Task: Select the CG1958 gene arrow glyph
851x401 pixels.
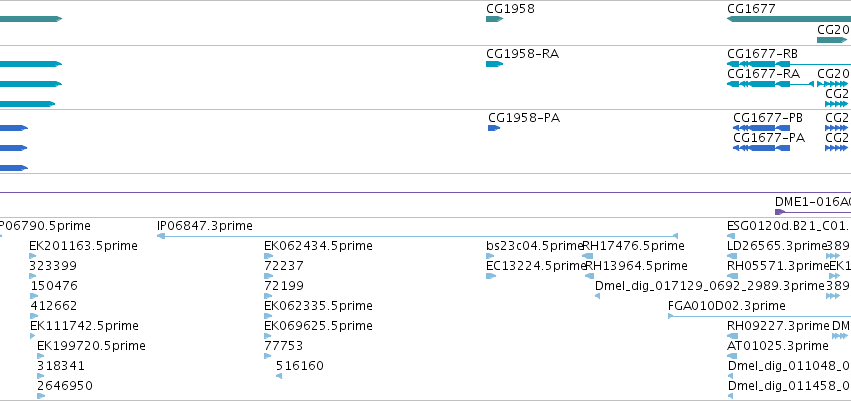Action: (494, 19)
